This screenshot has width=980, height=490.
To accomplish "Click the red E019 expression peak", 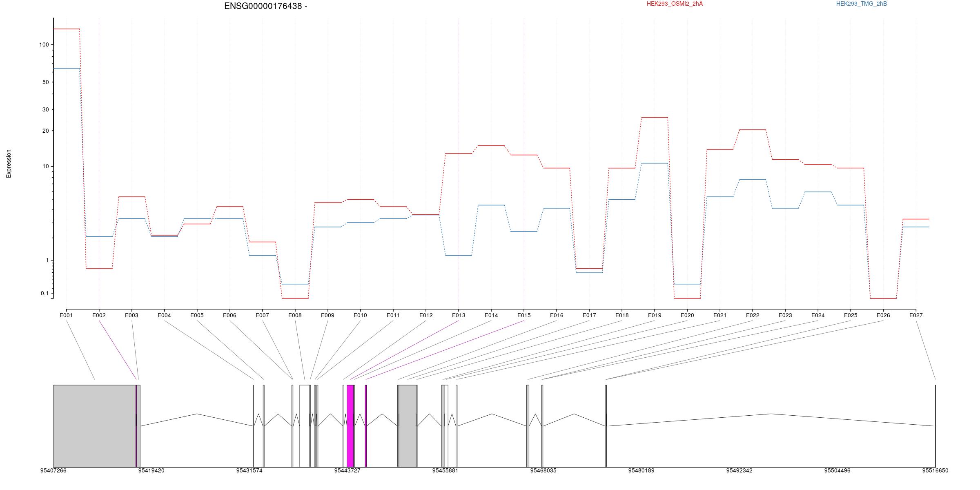I will pos(655,118).
